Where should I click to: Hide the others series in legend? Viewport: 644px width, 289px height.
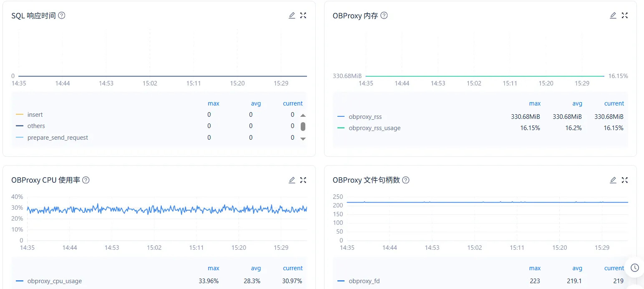(36, 126)
